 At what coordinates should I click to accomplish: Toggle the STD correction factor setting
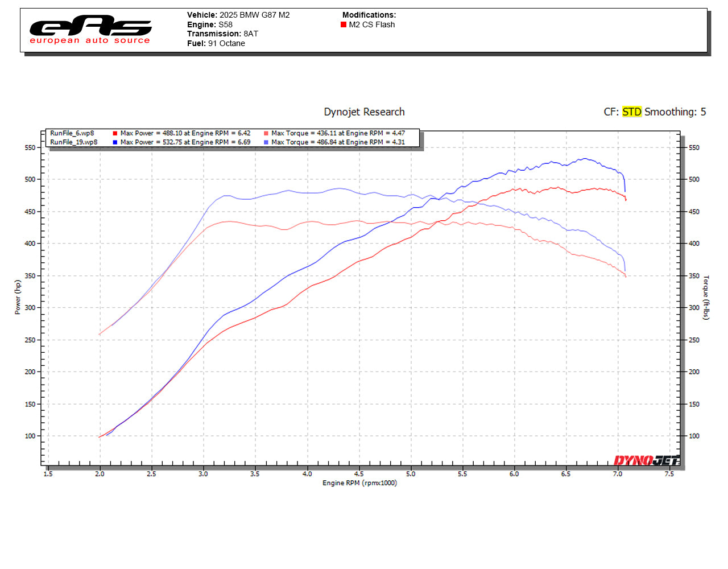[631, 112]
